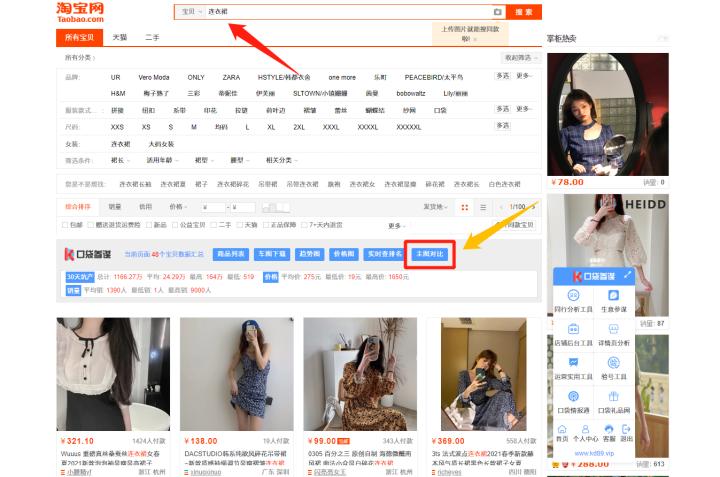Open the 发货地 location dropdown
Viewport: 720px width, 477px height.
(435, 207)
